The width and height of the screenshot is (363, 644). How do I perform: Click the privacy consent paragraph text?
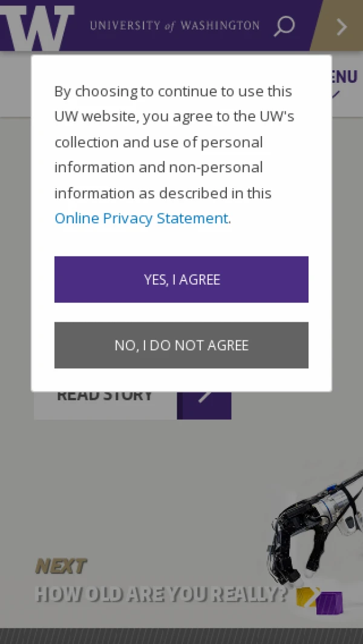click(174, 142)
